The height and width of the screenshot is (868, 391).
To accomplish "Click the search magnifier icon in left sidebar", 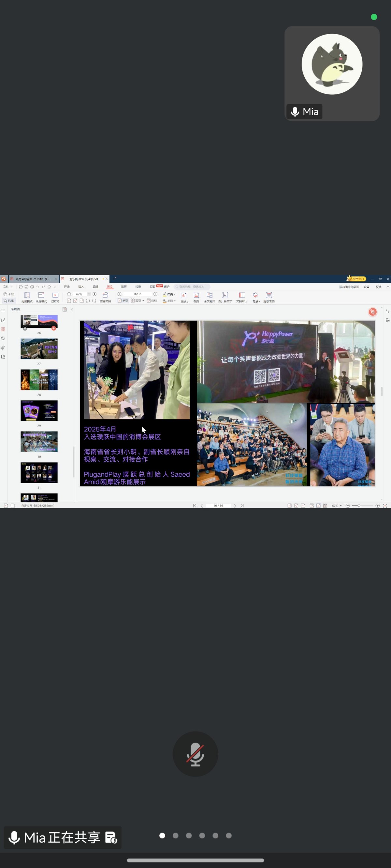I will pyautogui.click(x=3, y=338).
